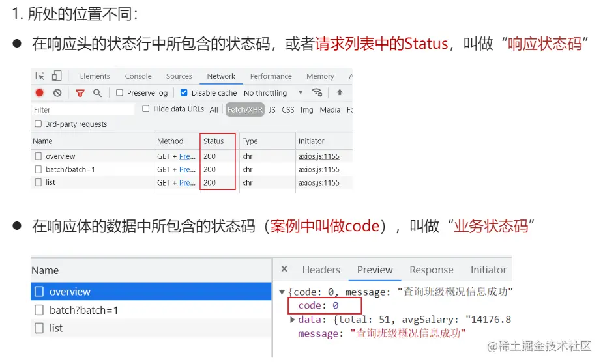
Task: Open the Response tab in detail pane
Action: pos(432,270)
